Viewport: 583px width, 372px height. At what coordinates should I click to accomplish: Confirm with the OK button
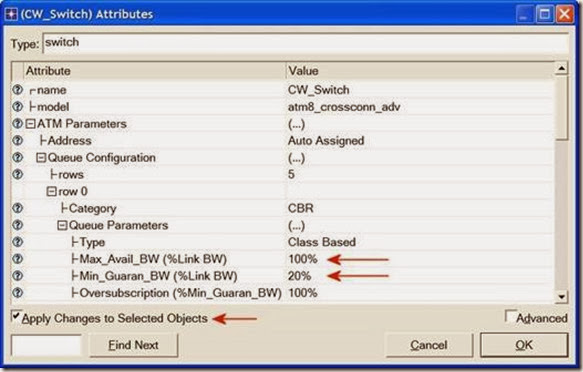(524, 345)
